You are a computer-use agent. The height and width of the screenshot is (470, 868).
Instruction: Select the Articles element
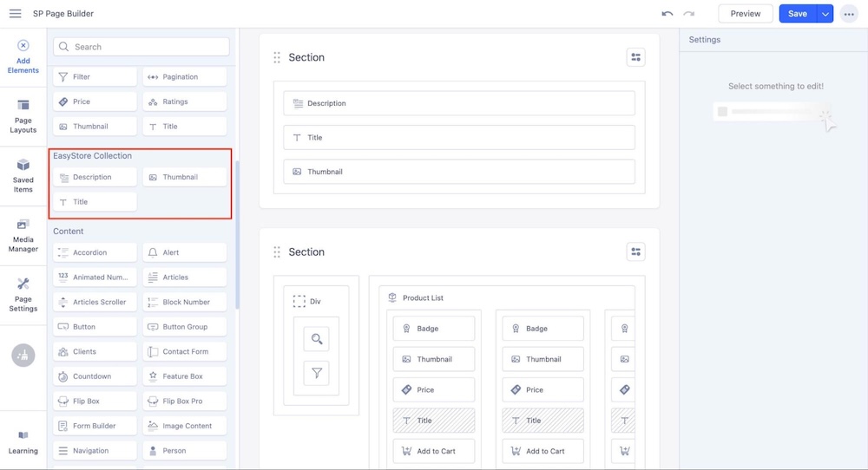coord(184,277)
